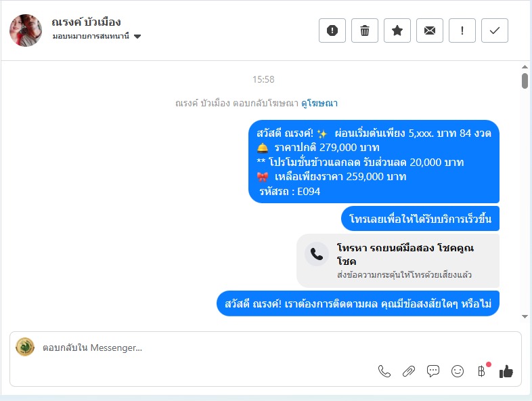Click the ณรงค์ บัวเมือง contact name
Image resolution: width=532 pixels, height=401 pixels.
tap(86, 22)
